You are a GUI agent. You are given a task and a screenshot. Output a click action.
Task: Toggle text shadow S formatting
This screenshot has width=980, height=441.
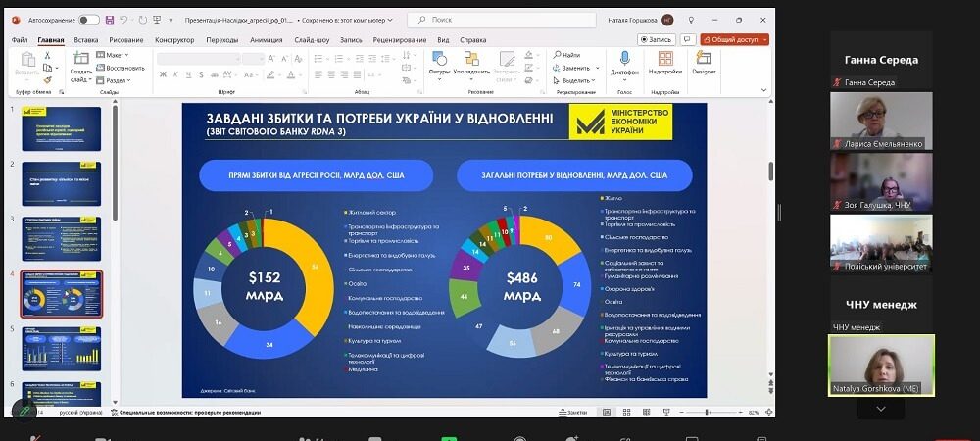[201, 74]
